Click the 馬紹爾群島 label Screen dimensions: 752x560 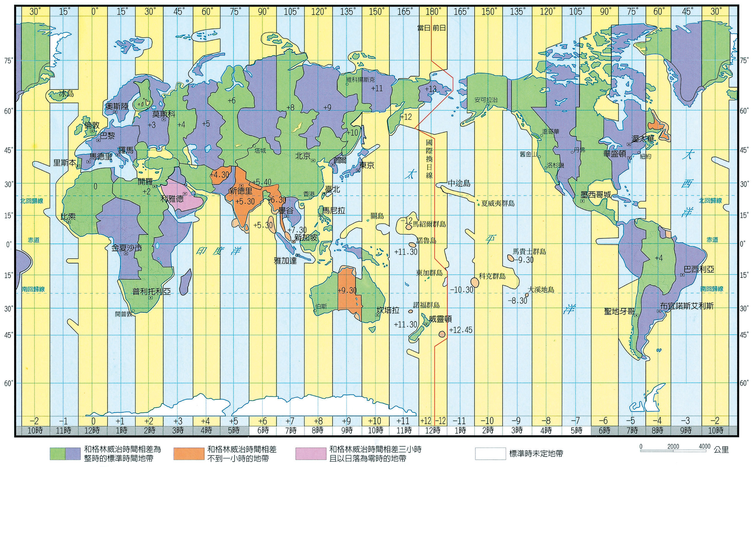pos(429,224)
